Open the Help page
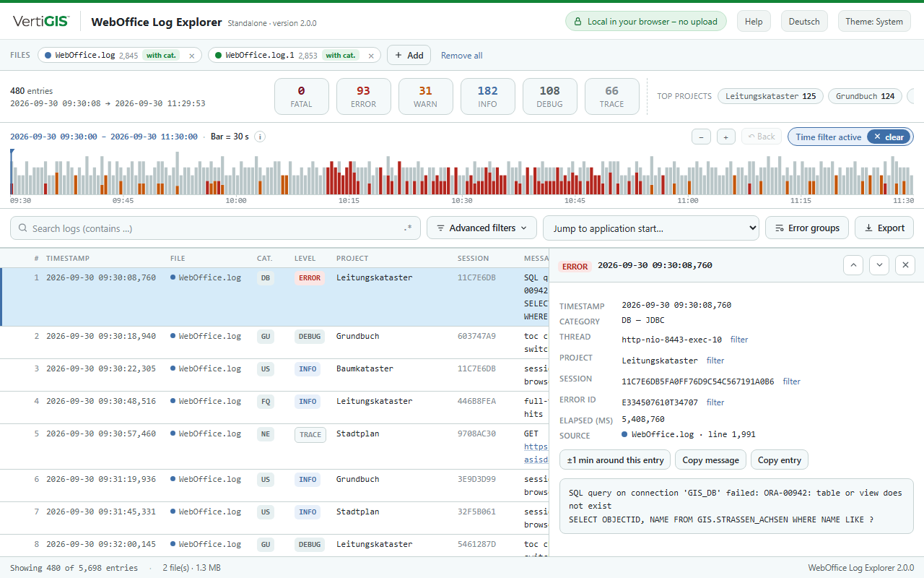Screen dimensions: 924x578 click(754, 22)
